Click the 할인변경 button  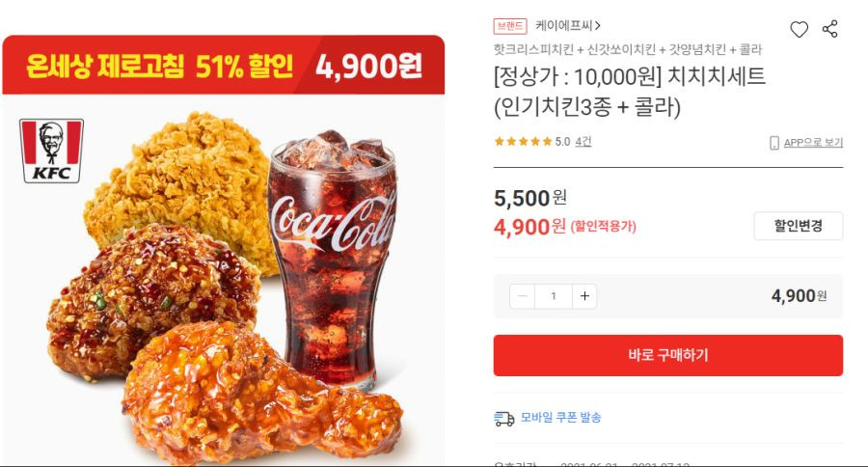[x=798, y=226]
